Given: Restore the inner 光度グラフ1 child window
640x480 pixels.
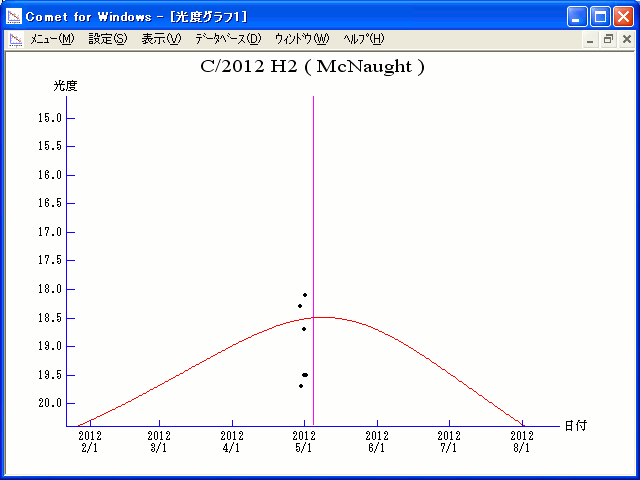Looking at the screenshot, I should tap(608, 40).
